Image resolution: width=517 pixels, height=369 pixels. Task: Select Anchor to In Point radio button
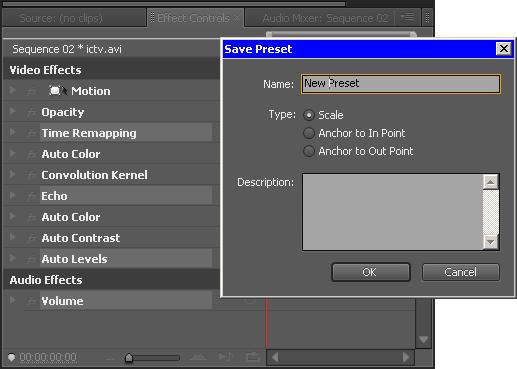tap(309, 133)
